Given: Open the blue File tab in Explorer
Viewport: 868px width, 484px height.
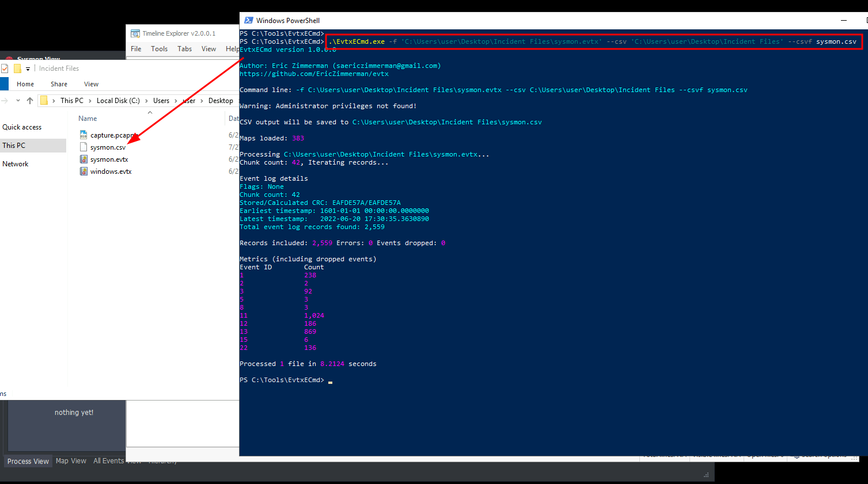Looking at the screenshot, I should 4,84.
